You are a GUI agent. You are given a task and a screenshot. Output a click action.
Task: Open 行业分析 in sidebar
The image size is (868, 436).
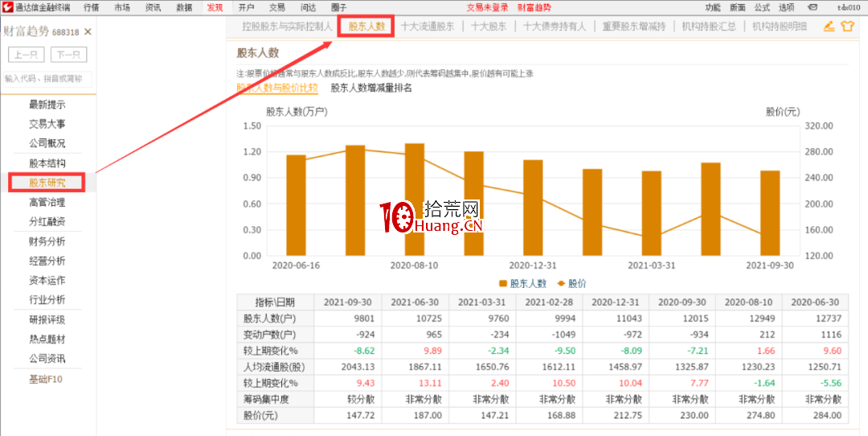tap(47, 300)
